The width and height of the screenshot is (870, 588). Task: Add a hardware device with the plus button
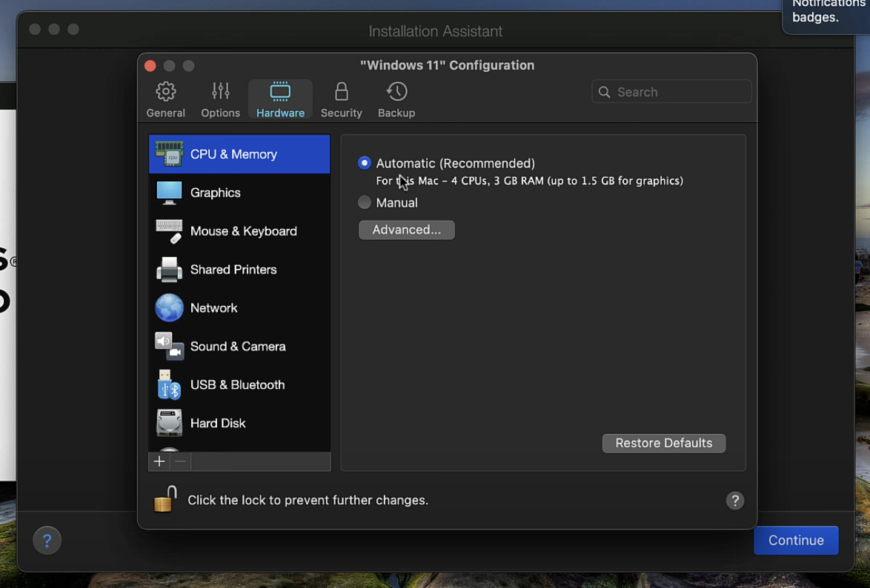pos(159,461)
